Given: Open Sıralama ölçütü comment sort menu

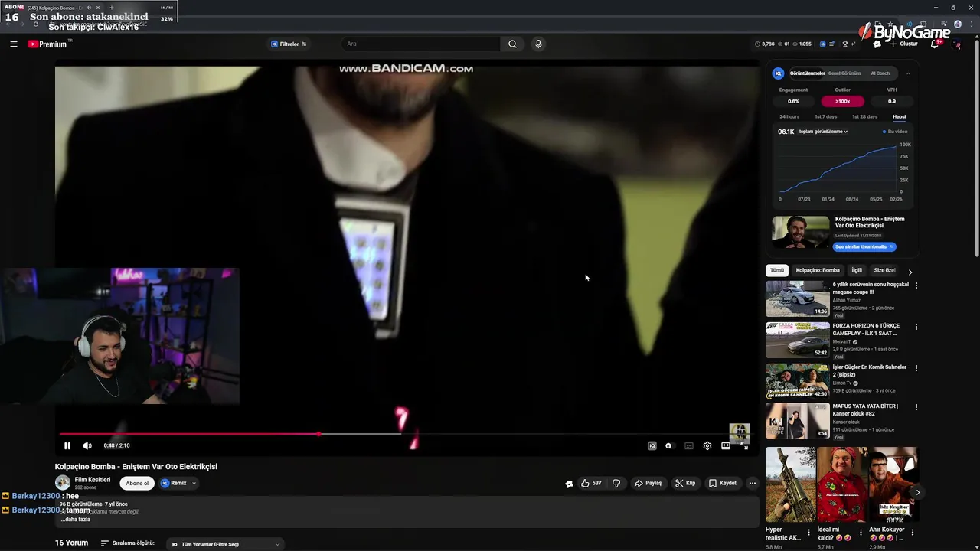Looking at the screenshot, I should [x=127, y=543].
